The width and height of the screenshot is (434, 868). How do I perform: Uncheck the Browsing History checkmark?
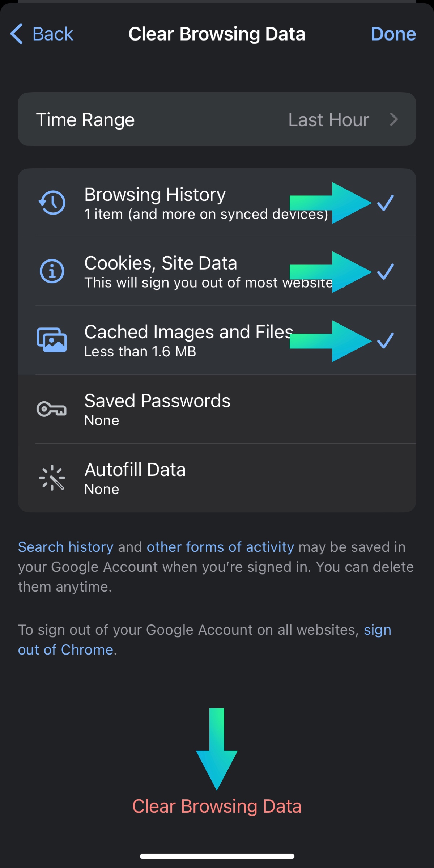pos(386,203)
